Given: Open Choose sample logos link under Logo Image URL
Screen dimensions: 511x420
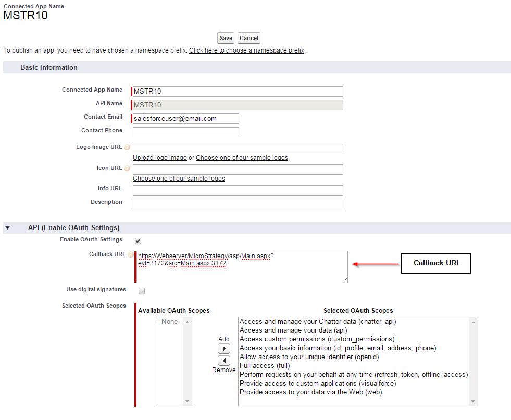Looking at the screenshot, I should tap(242, 158).
